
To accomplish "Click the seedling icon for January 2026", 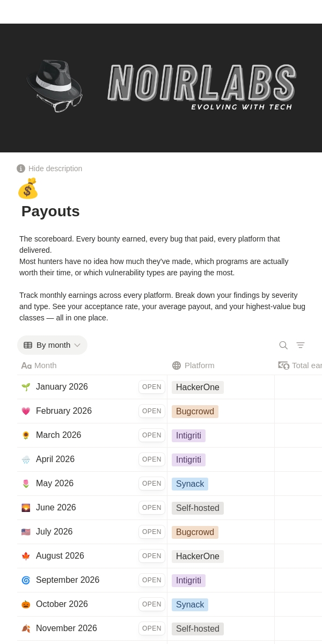I will pyautogui.click(x=26, y=387).
